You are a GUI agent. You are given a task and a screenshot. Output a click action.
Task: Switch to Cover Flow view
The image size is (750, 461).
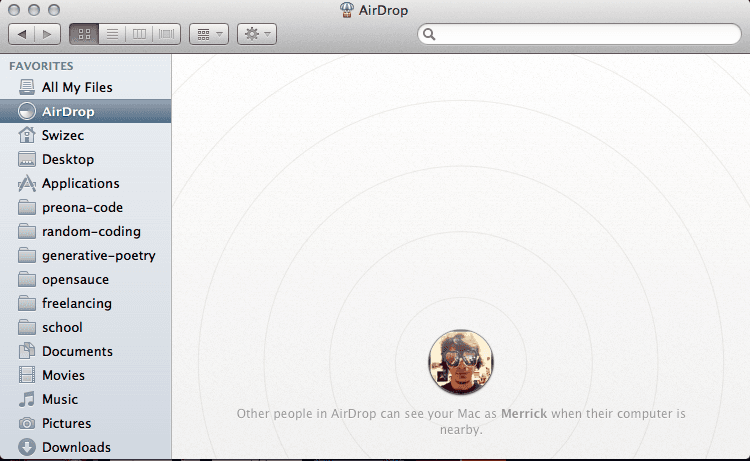[x=166, y=34]
